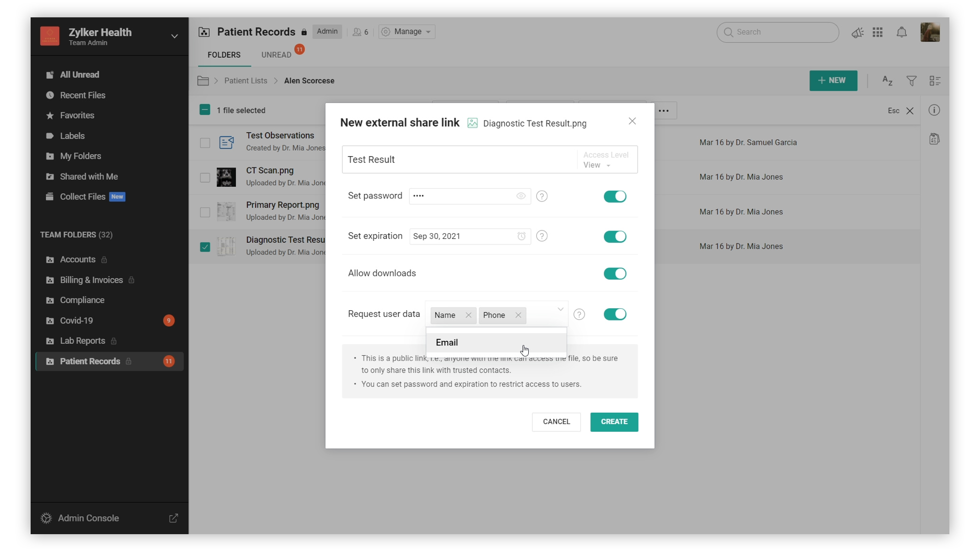Expand the Zylker Health team switcher chevron
Viewport: 980px width, 551px height.
[174, 36]
